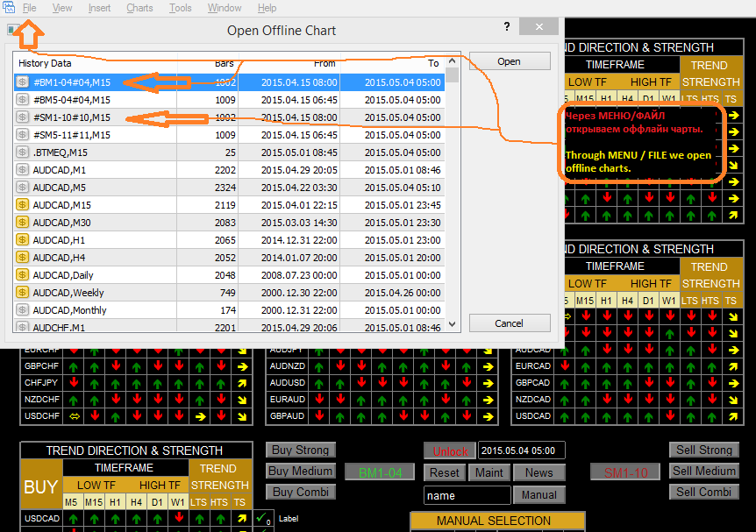Click MetaTrader app icon in menu bar
The width and height of the screenshot is (756, 532).
click(9, 7)
